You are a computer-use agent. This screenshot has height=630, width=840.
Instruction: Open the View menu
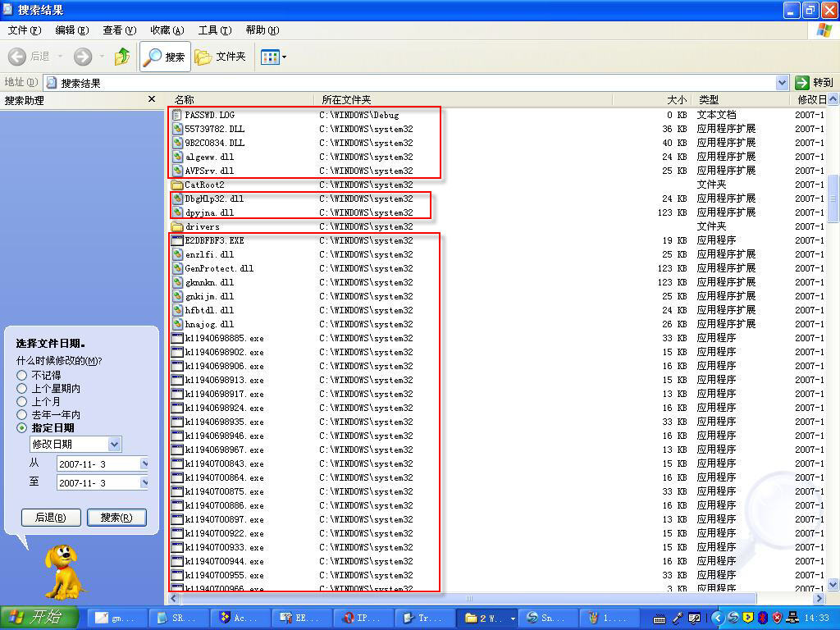[120, 30]
